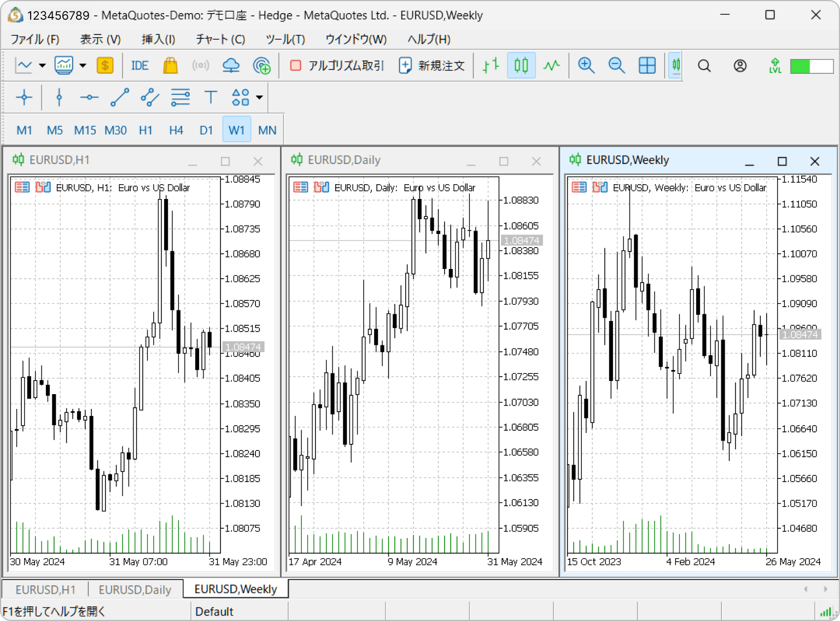This screenshot has width=840, height=621.
Task: Open one-click trading icon in Weekly chart
Action: coord(600,188)
